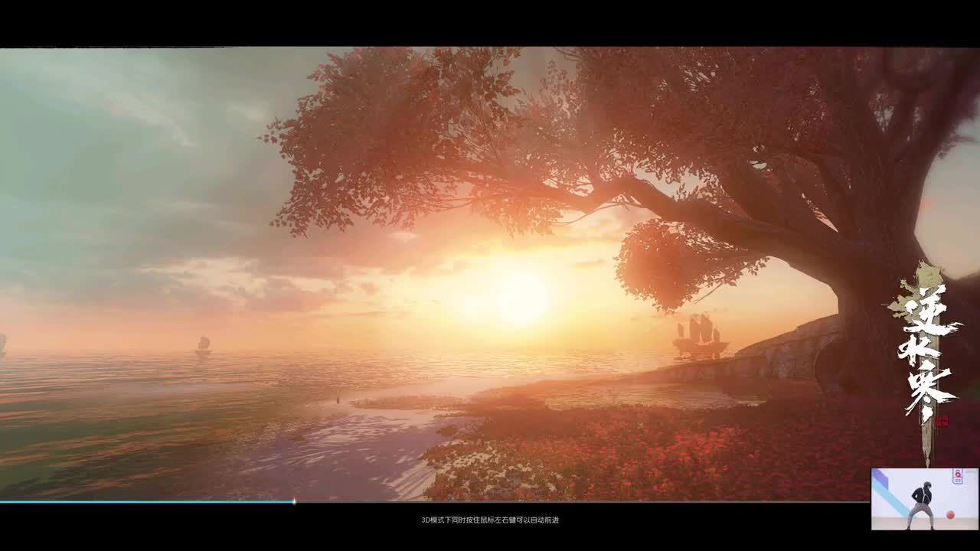980x551 pixels.
Task: Click the red record icon in the video overlay
Action: click(957, 476)
